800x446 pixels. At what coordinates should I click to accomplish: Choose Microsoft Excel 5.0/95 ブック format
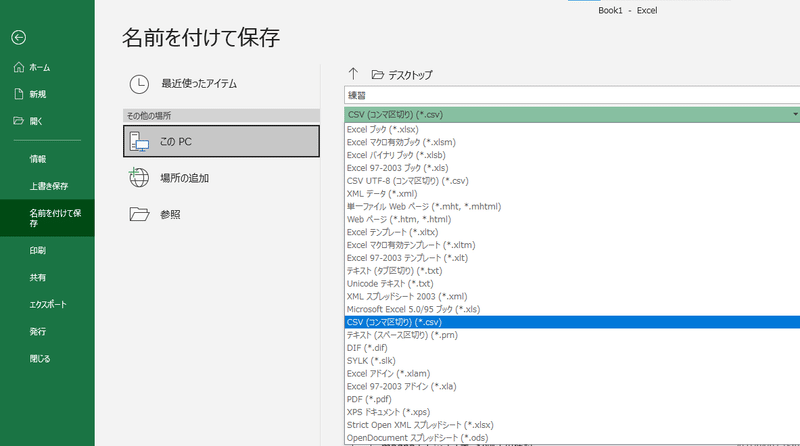413,309
